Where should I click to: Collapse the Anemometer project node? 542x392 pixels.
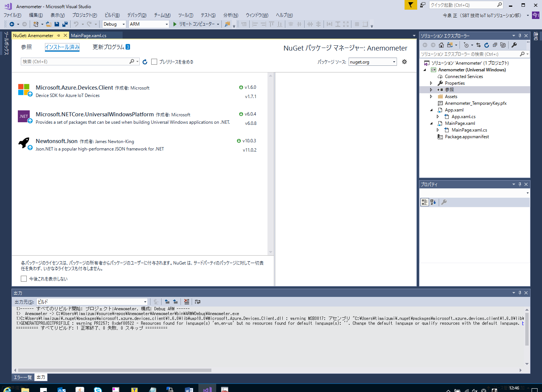pos(425,70)
